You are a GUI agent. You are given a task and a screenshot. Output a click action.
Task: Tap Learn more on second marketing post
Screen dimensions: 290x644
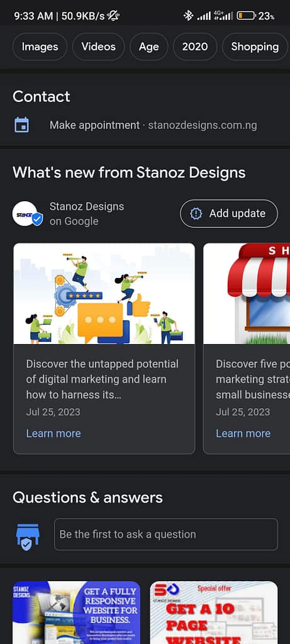point(243,433)
